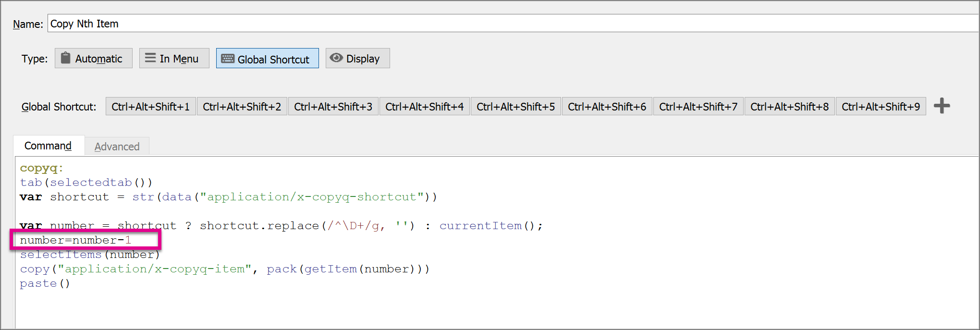Image resolution: width=980 pixels, height=330 pixels.
Task: Click the 'tab(selectedtab())' code line
Action: (x=86, y=183)
